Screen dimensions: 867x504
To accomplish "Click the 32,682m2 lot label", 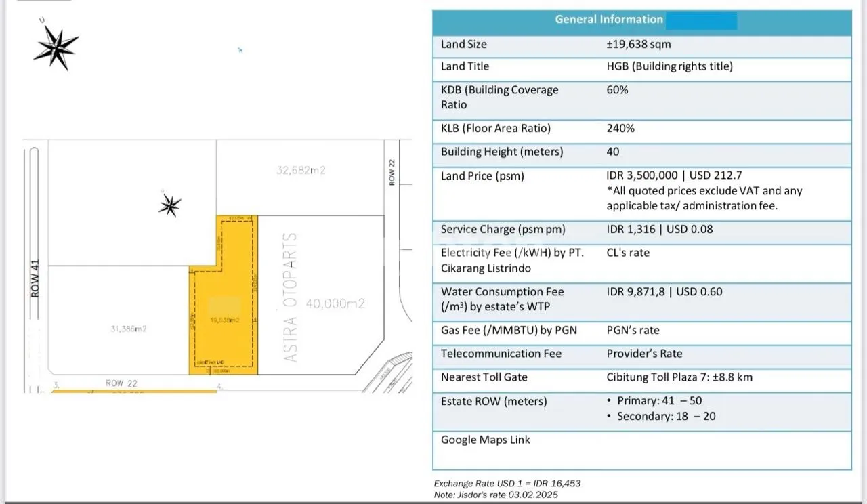I will click(301, 170).
